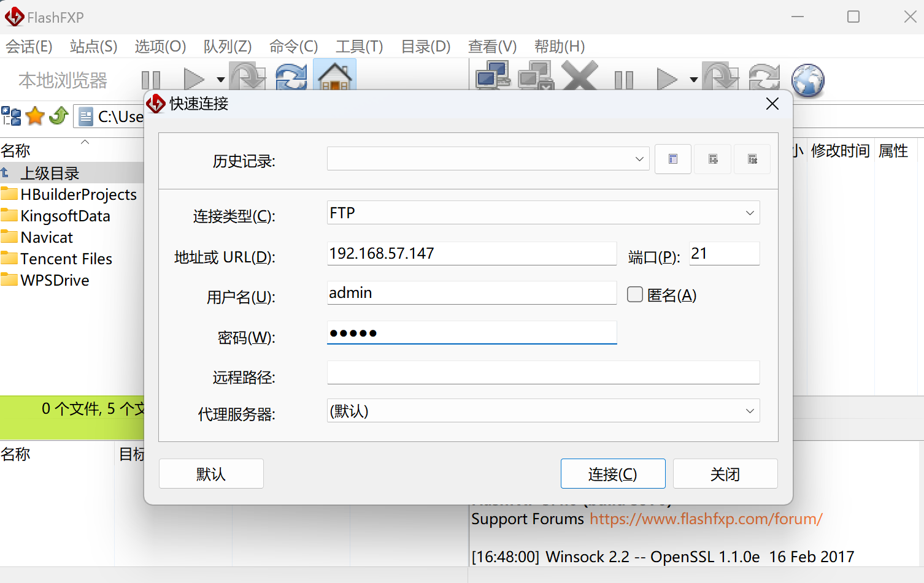Open the 帮助(H) menu
This screenshot has width=924, height=583.
click(x=559, y=47)
